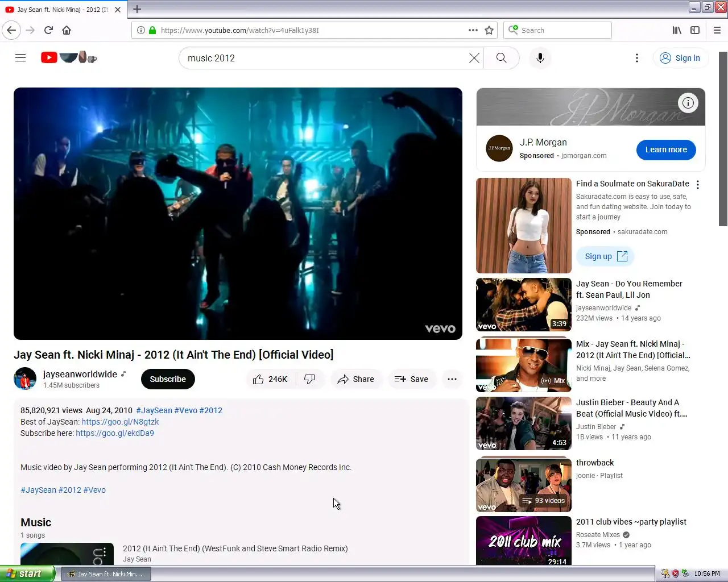Click the browser Search box
The height and width of the screenshot is (582, 728).
557,30
